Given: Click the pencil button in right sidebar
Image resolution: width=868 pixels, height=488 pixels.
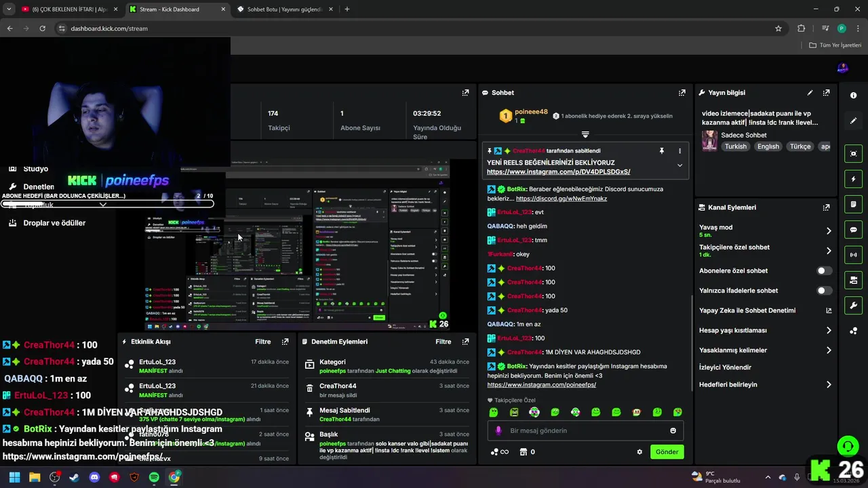Looking at the screenshot, I should (853, 121).
